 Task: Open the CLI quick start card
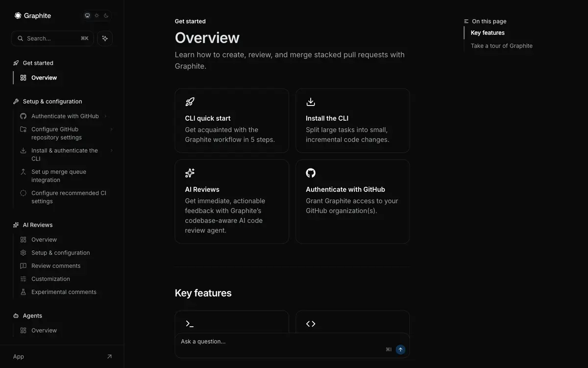pyautogui.click(x=232, y=121)
